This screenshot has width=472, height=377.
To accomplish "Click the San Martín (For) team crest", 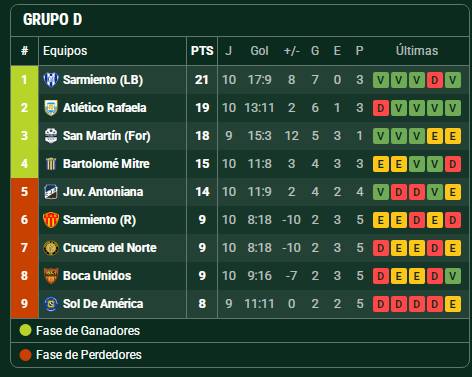I will tap(51, 136).
